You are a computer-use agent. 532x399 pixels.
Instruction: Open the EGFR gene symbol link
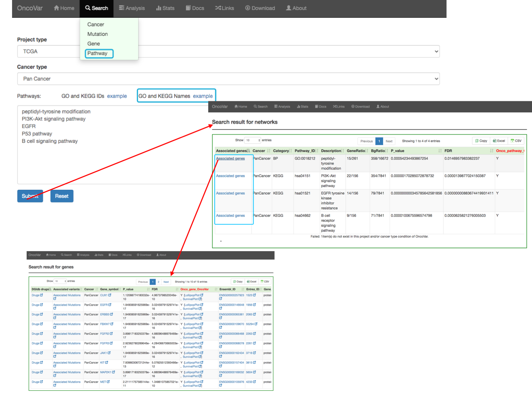(106, 305)
